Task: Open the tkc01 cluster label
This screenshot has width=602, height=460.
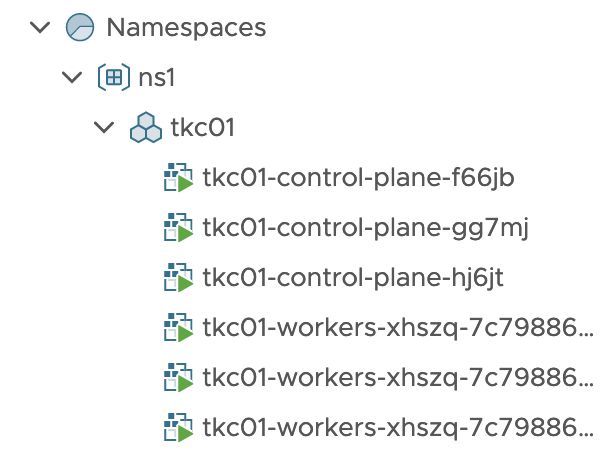Action: coord(202,127)
